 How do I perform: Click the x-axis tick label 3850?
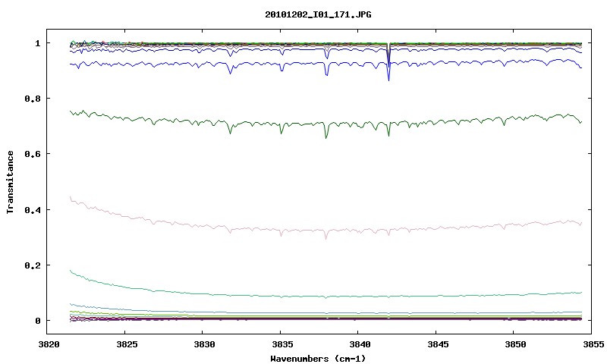(516, 344)
